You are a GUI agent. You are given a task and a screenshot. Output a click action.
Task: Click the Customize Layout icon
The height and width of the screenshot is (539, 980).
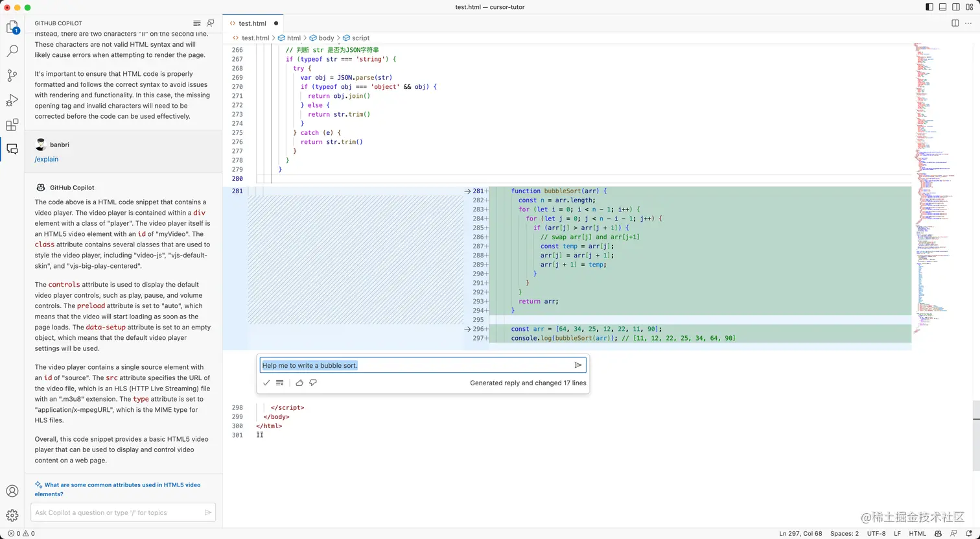[x=970, y=7]
